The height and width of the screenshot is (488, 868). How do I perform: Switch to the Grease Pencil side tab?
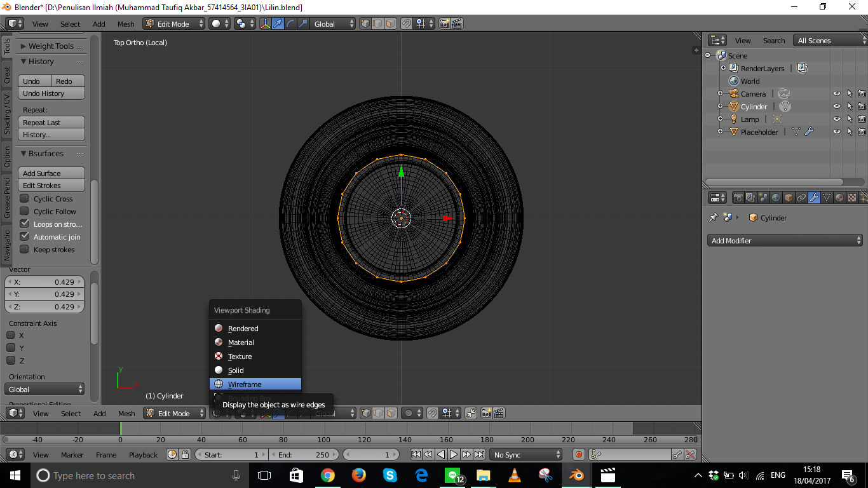tap(7, 198)
